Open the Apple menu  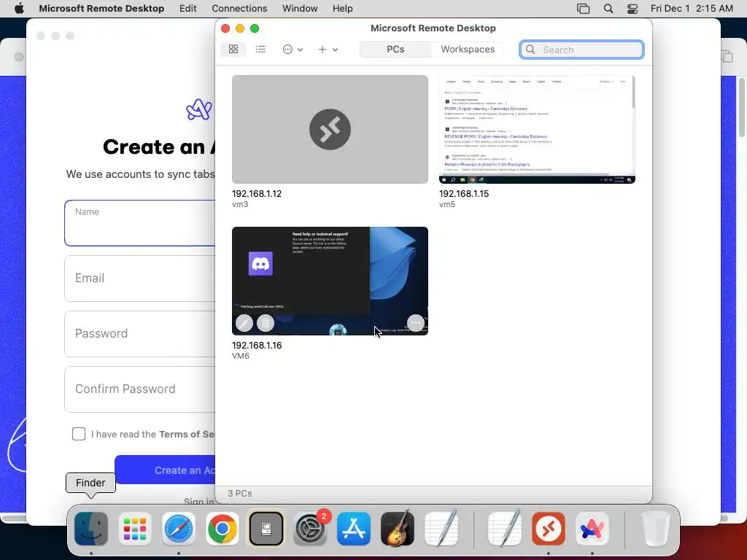19,9
